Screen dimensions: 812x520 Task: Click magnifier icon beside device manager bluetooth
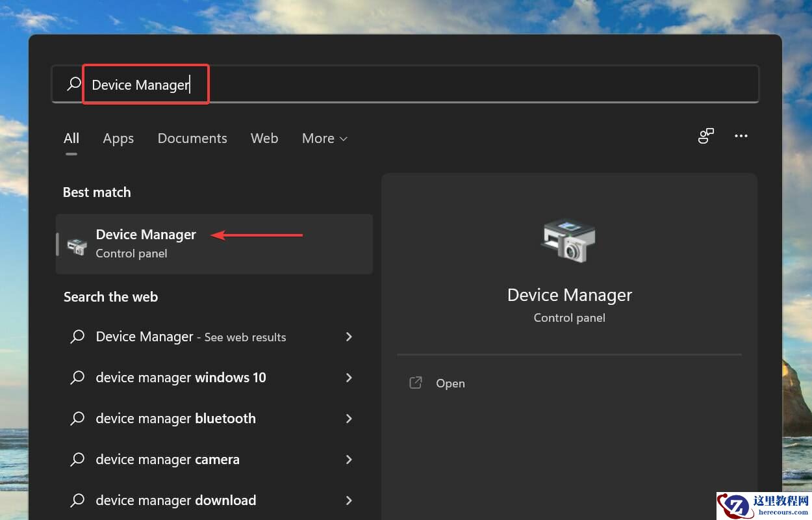[77, 419]
